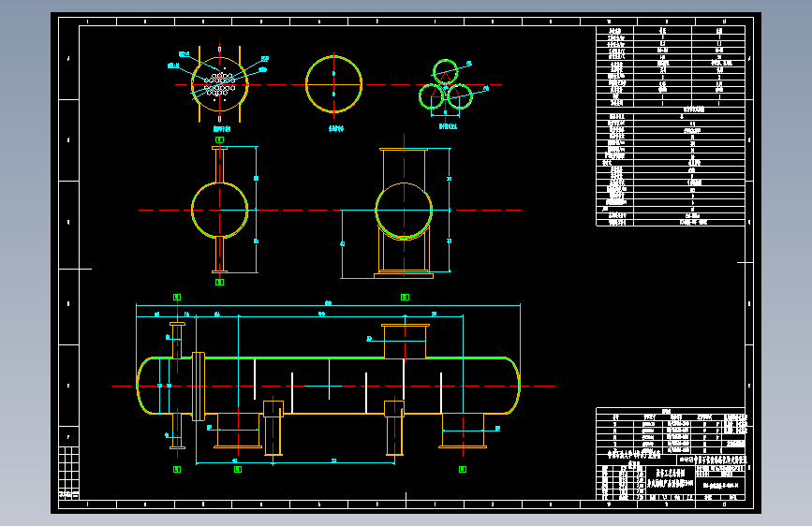Click the green marker below the bottom-right nozzle
The image size is (812, 526).
point(463,469)
